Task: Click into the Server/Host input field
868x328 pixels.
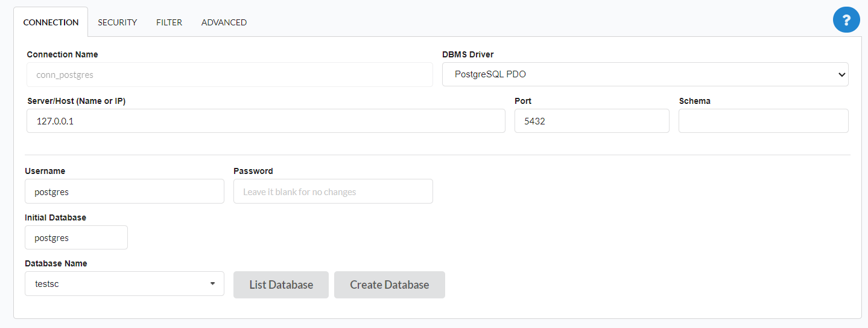Action: click(x=266, y=121)
